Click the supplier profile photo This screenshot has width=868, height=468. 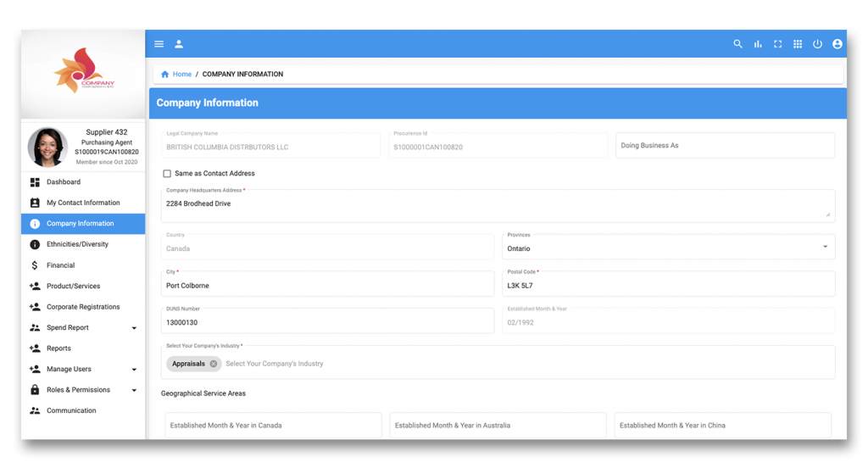pos(47,147)
